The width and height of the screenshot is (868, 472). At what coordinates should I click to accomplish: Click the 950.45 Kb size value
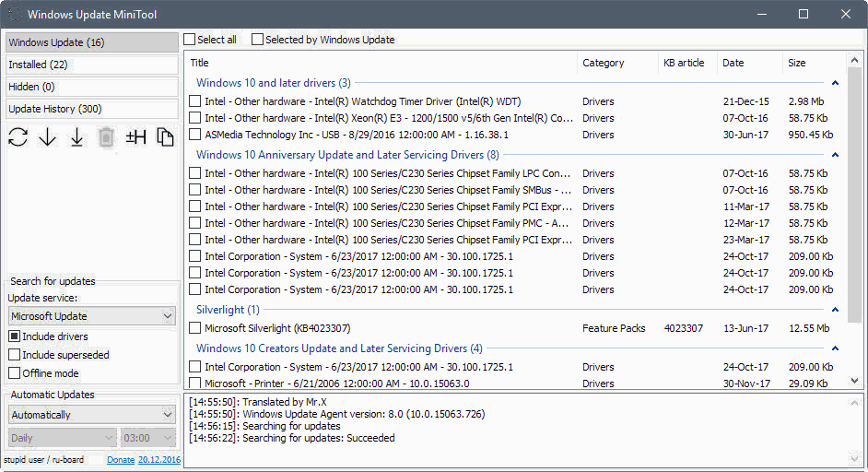(811, 135)
